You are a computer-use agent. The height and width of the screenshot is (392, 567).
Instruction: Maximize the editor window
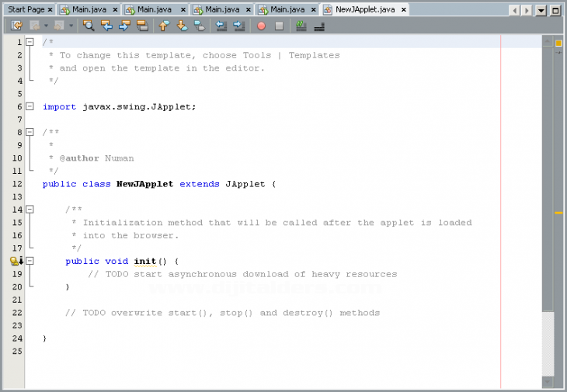point(555,10)
